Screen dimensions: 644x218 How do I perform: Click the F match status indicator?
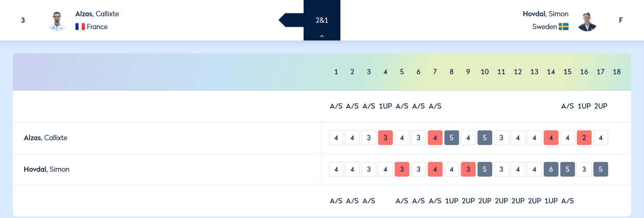[621, 20]
